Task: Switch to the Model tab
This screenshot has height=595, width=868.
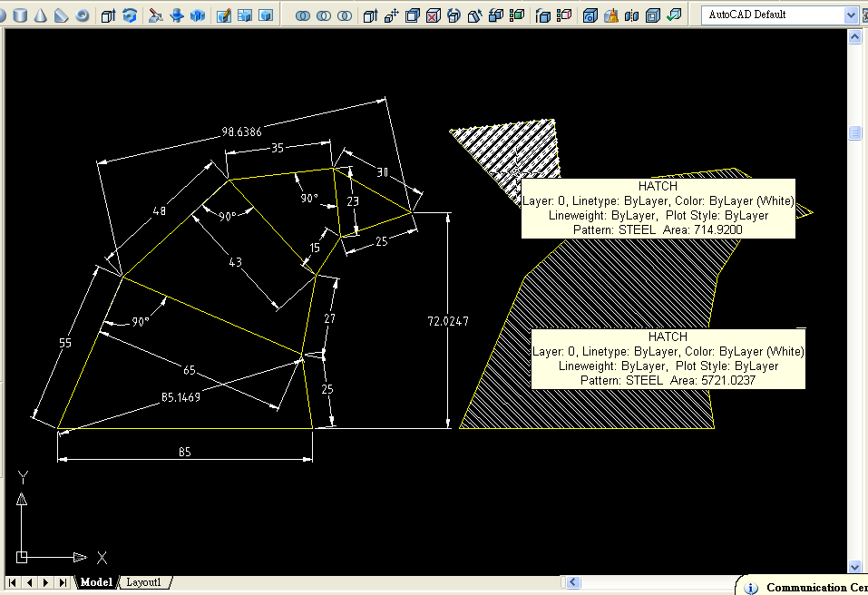Action: point(96,581)
